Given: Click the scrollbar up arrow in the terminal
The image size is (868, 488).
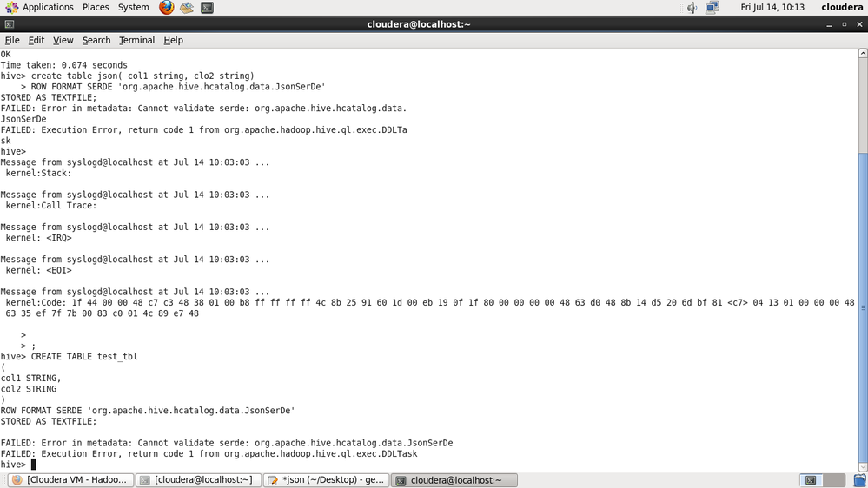Looking at the screenshot, I should click(863, 53).
